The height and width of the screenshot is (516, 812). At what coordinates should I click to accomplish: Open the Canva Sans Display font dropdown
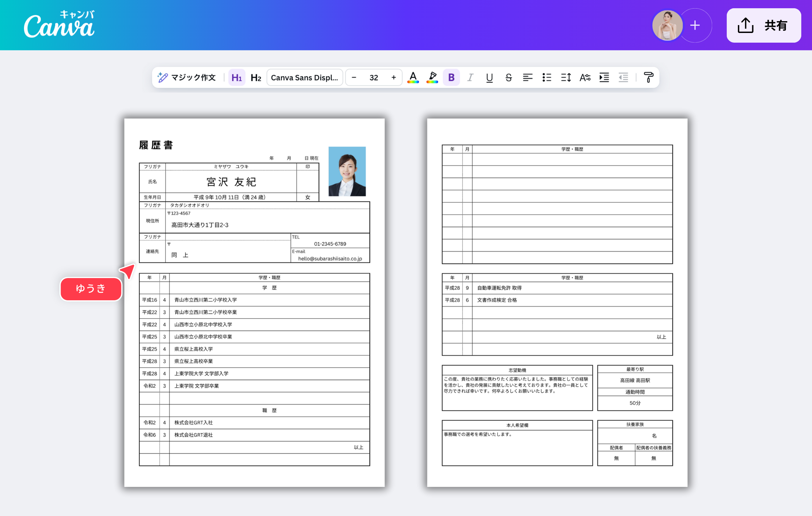(x=305, y=77)
